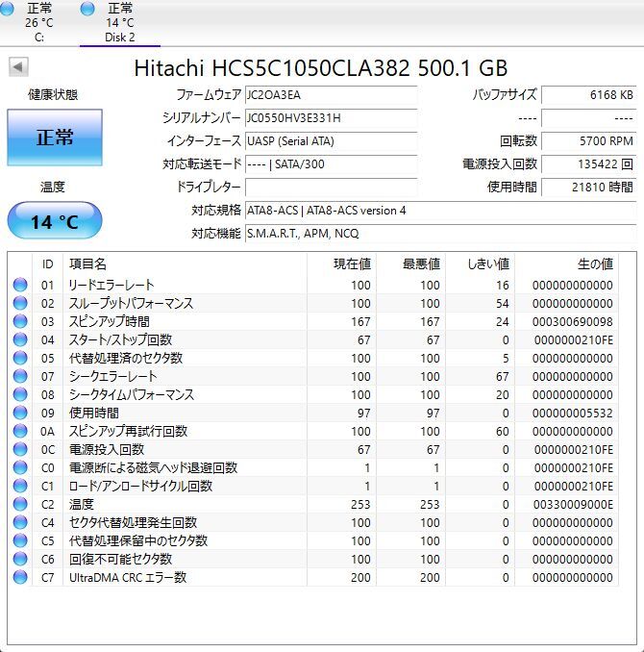The height and width of the screenshot is (652, 644).
Task: Click the status circle for ID 0A row
Action: click(x=20, y=431)
